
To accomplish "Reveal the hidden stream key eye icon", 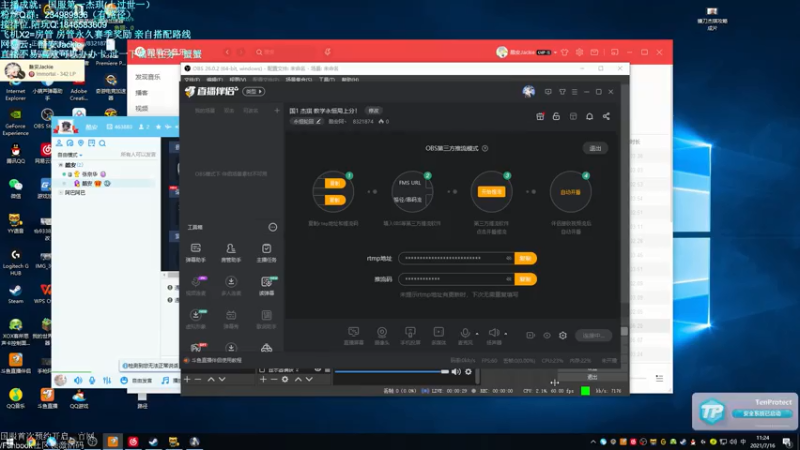I will (x=509, y=279).
